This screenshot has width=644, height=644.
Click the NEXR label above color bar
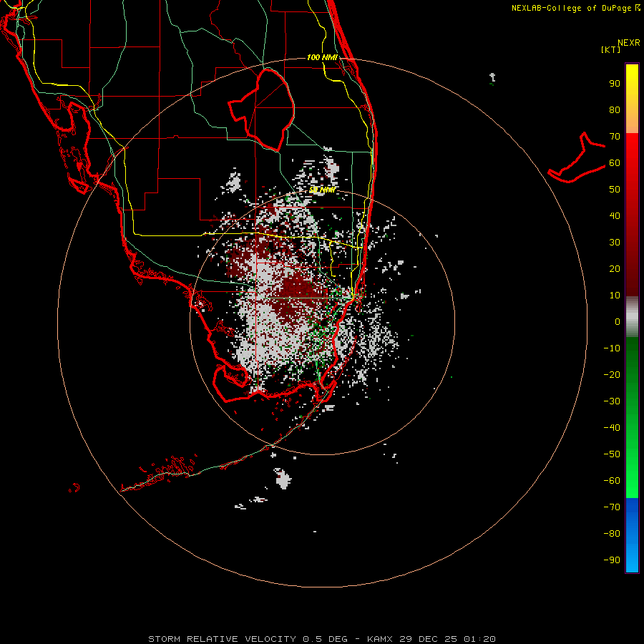(x=629, y=43)
